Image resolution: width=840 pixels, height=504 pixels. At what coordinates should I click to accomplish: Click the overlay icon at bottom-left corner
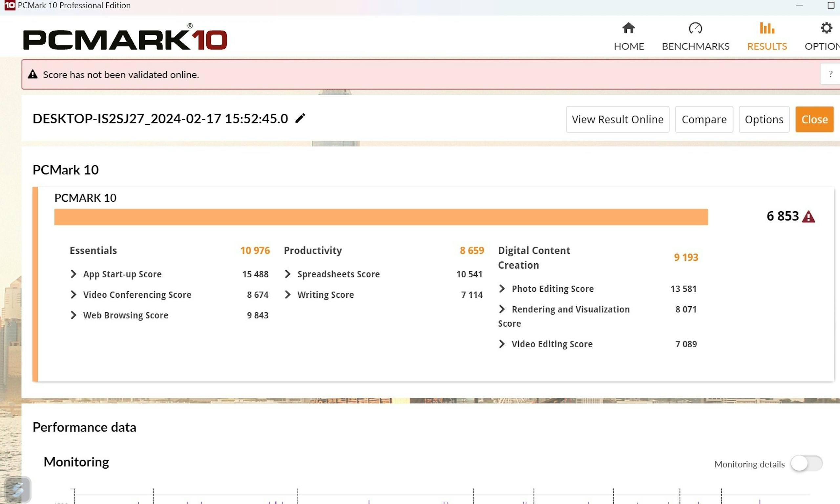click(x=18, y=489)
